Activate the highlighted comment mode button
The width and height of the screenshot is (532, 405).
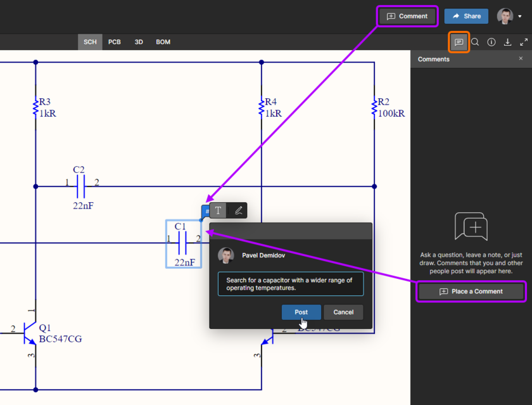407,16
